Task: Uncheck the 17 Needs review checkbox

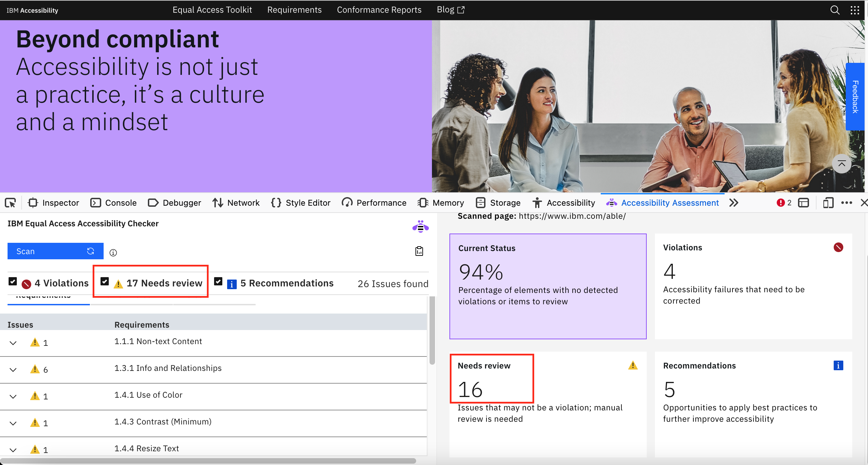Action: [x=105, y=282]
